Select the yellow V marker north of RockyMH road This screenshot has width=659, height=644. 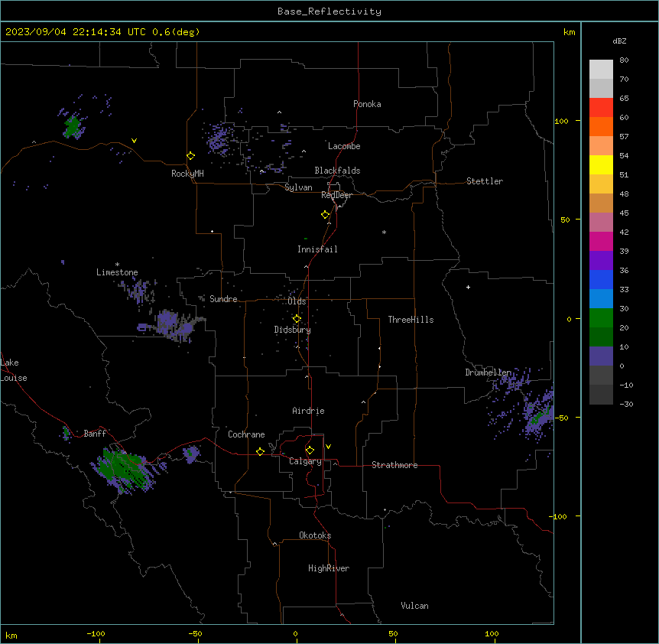pyautogui.click(x=134, y=141)
